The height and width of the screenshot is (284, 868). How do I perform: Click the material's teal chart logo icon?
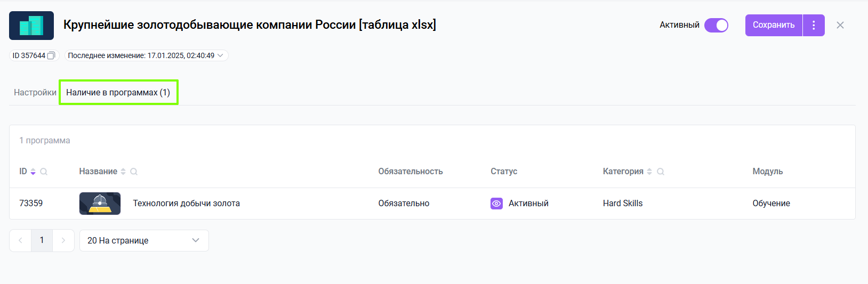(31, 26)
